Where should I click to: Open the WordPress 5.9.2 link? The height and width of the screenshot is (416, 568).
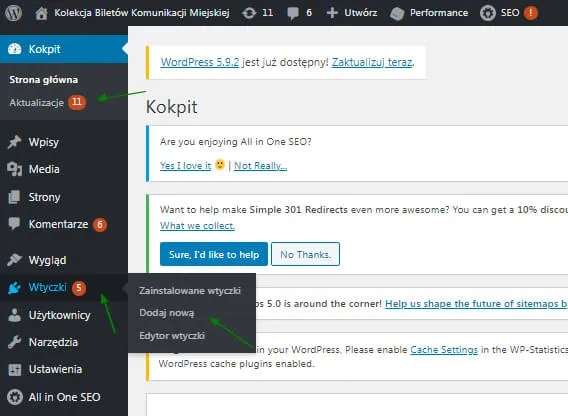(200, 62)
